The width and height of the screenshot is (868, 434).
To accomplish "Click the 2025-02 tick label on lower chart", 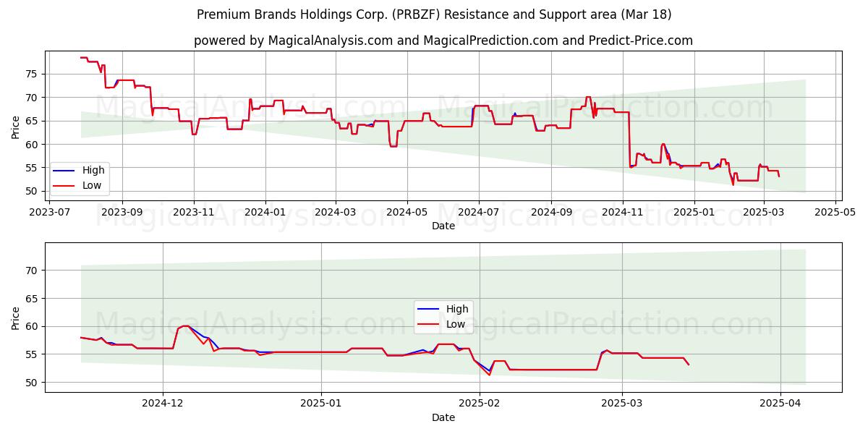I will [x=480, y=404].
